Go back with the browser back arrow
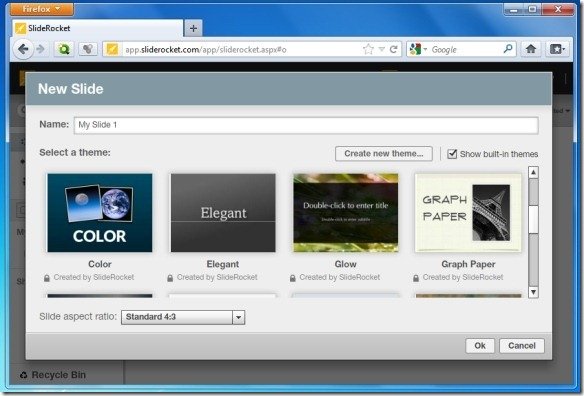The image size is (584, 396). pos(23,49)
